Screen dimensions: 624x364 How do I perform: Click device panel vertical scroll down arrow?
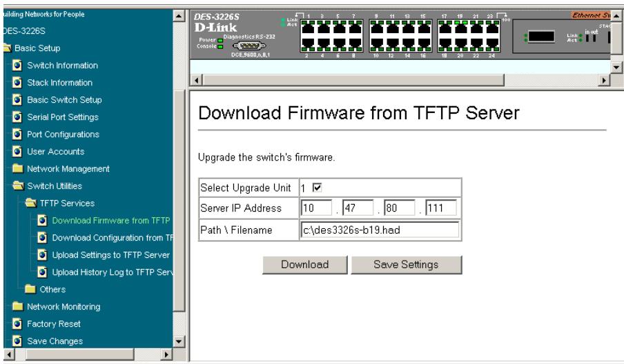pyautogui.click(x=616, y=67)
